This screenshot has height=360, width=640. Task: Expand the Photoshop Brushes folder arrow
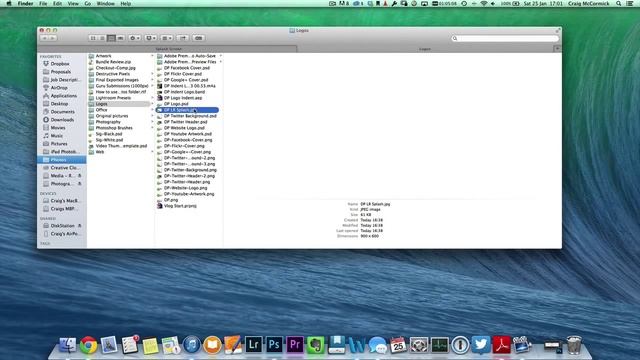153,128
